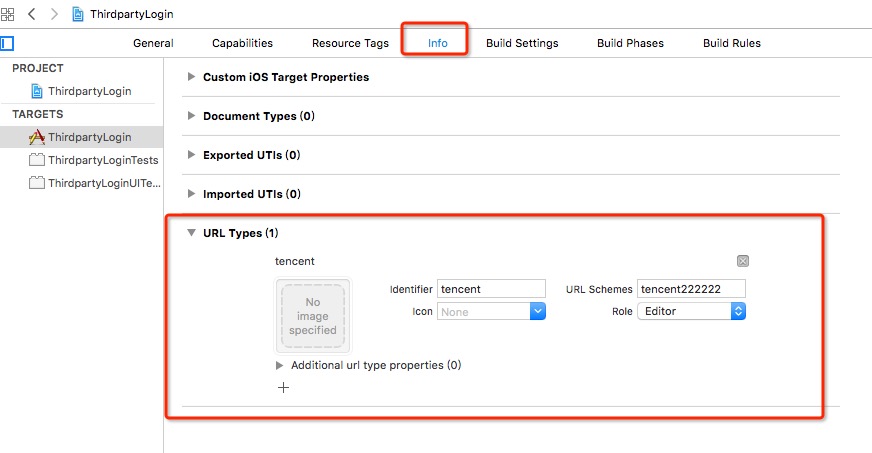The width and height of the screenshot is (872, 453).
Task: Expand Custom iOS Target Properties section
Action: tap(191, 77)
